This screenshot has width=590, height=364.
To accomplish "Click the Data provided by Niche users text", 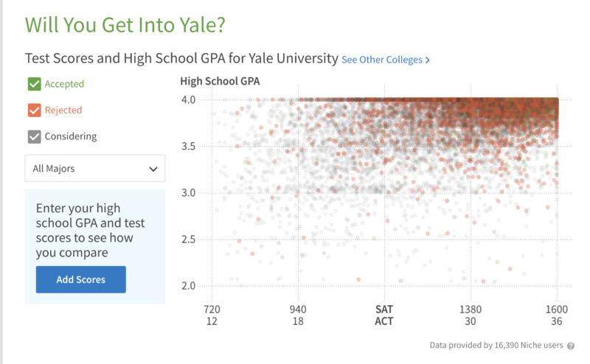I will pyautogui.click(x=496, y=345).
